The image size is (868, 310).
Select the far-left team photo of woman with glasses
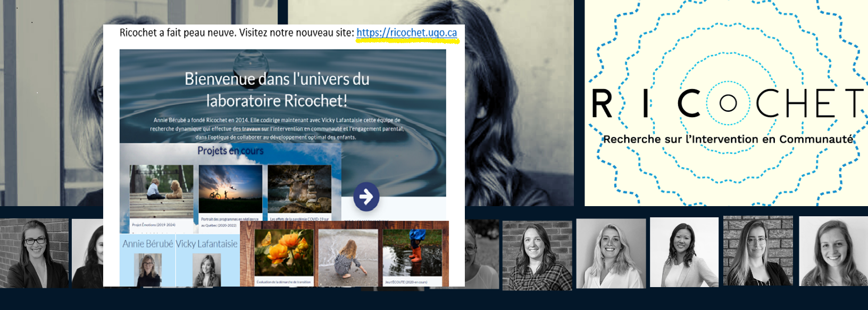point(35,254)
